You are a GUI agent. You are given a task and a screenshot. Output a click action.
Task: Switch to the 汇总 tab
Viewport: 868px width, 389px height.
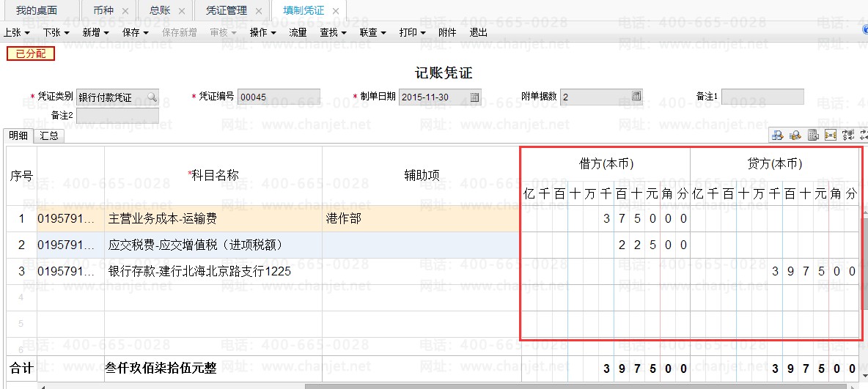49,136
